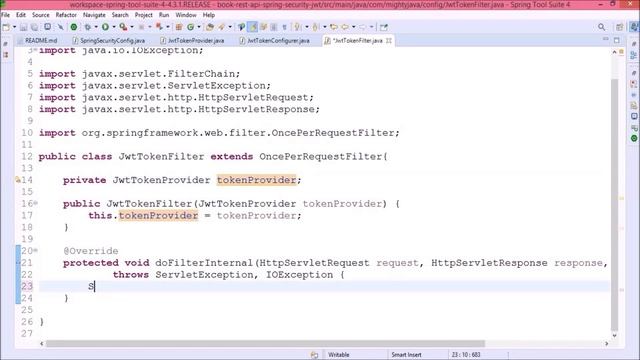Click the Open Task pencil icon
640x360 pixels.
coord(222,27)
